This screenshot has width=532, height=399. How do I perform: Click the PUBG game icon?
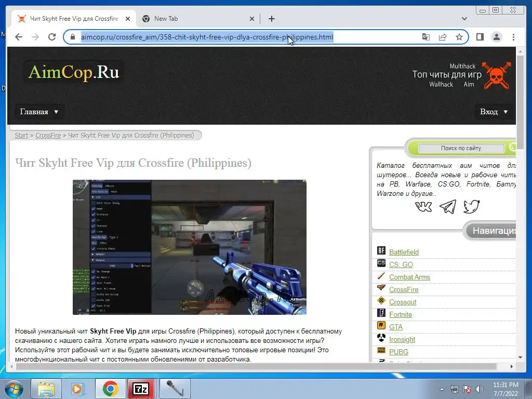tap(381, 351)
